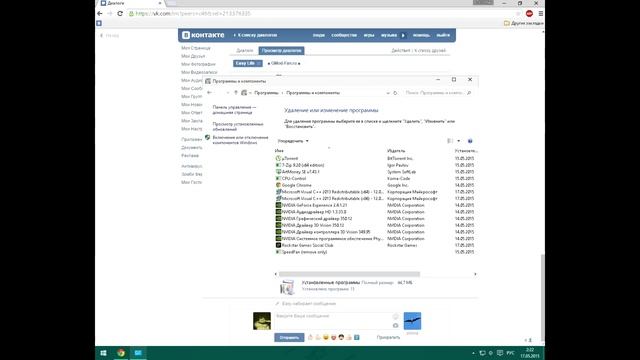Open игры in the VK header
The height and width of the screenshot is (360, 640).
tap(369, 35)
